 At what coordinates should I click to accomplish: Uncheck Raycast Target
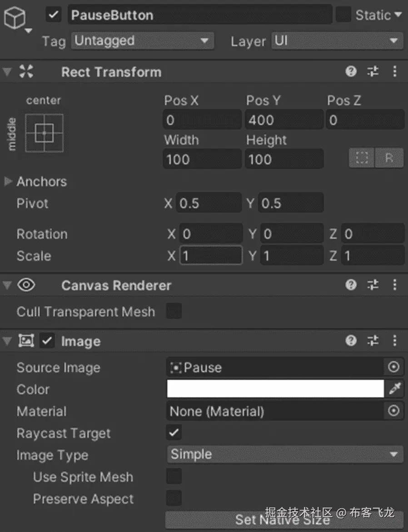coord(174,433)
